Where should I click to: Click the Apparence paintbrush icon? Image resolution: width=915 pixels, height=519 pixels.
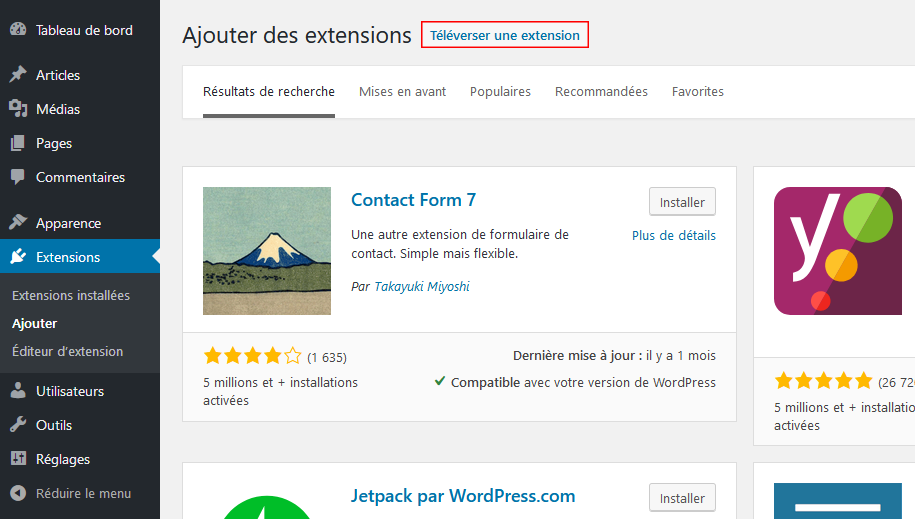coord(18,222)
